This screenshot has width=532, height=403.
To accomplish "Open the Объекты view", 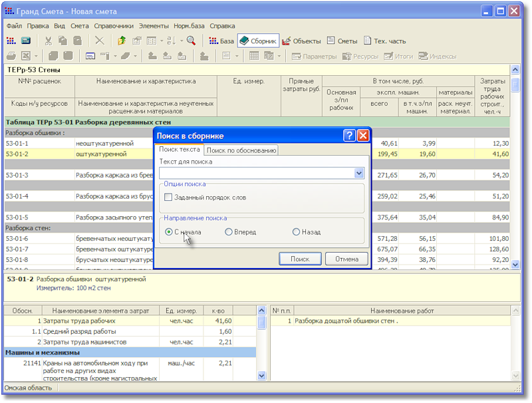I will coord(301,41).
